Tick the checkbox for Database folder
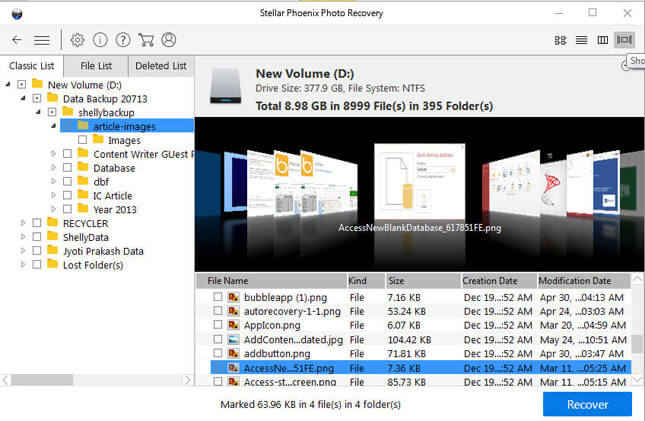Screen dimensions: 645x421 click(67, 168)
